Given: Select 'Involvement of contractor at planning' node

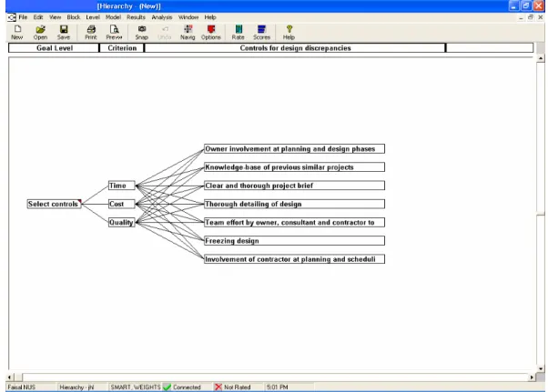Looking at the screenshot, I should (x=294, y=259).
